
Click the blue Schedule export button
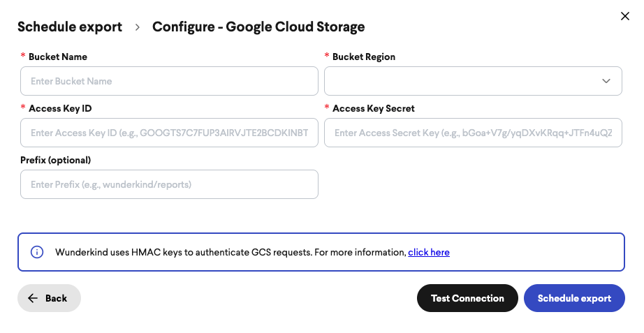pos(574,298)
